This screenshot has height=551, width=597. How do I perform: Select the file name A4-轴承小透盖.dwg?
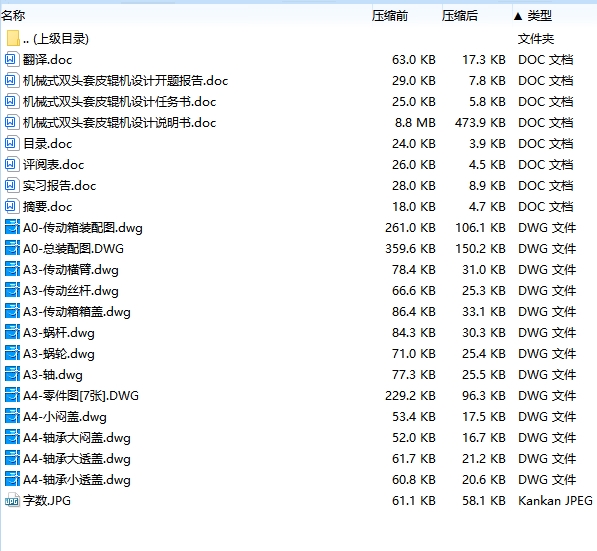pyautogui.click(x=77, y=480)
